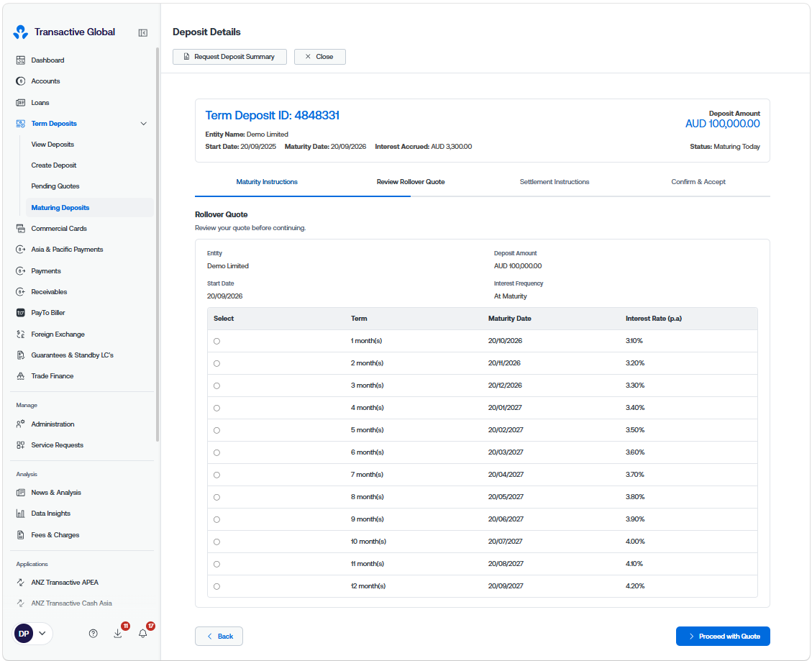This screenshot has height=661, width=812.
Task: Open the Trade Finance icon
Action: 21,376
